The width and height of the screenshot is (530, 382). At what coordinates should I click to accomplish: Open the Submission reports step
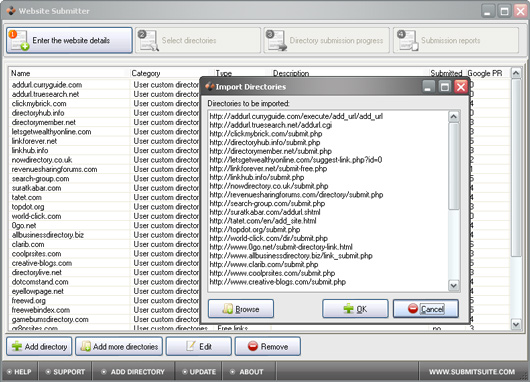456,40
